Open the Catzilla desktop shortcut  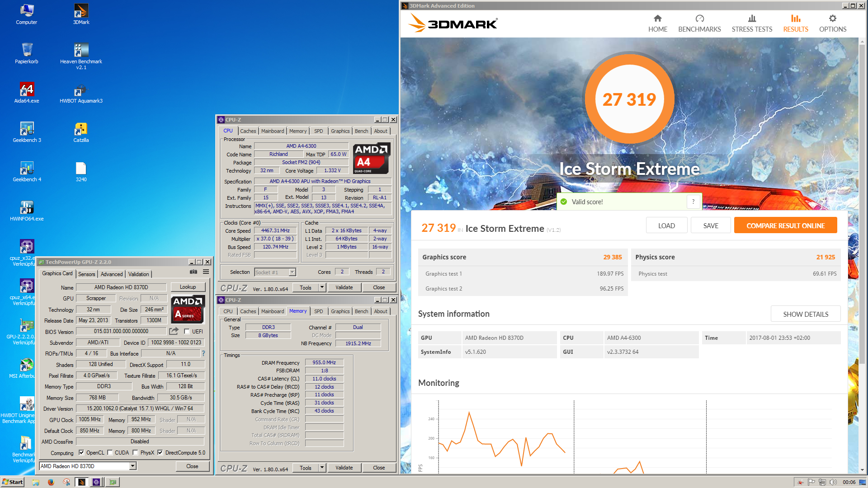[81, 132]
